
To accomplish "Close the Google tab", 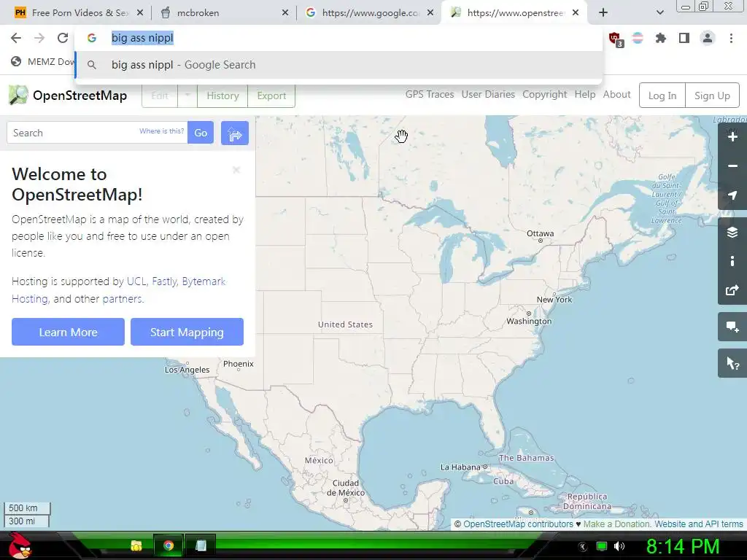I will coord(430,13).
